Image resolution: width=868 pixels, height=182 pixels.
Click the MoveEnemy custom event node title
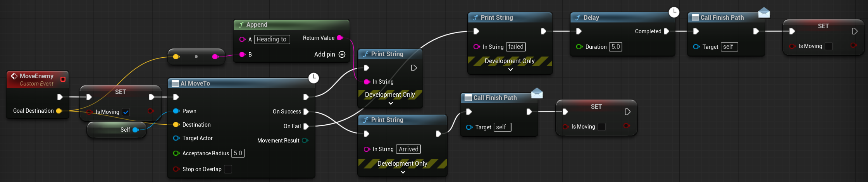[36, 76]
